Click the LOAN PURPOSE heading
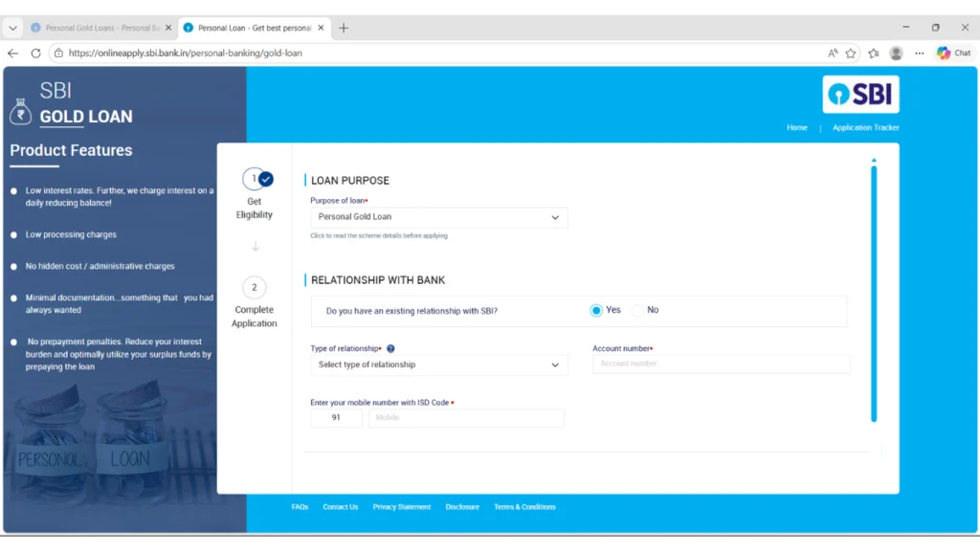Image resolution: width=980 pixels, height=551 pixels. coord(350,181)
